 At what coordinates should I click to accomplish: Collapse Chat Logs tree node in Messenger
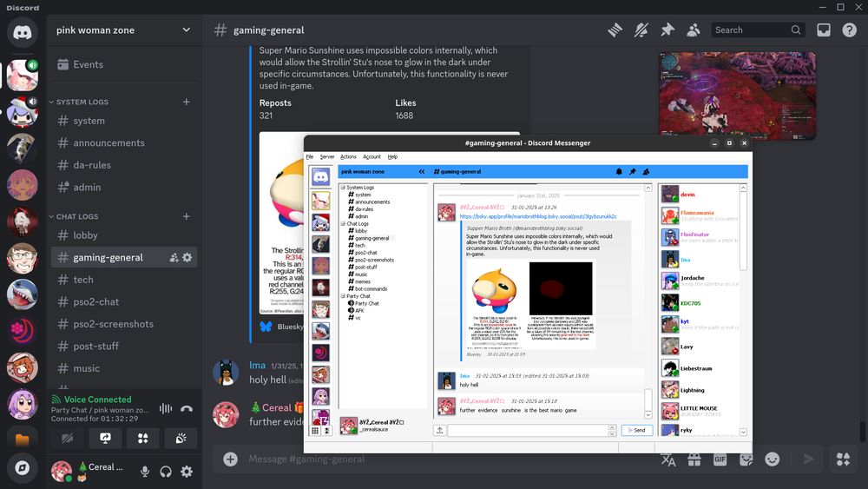[343, 224]
